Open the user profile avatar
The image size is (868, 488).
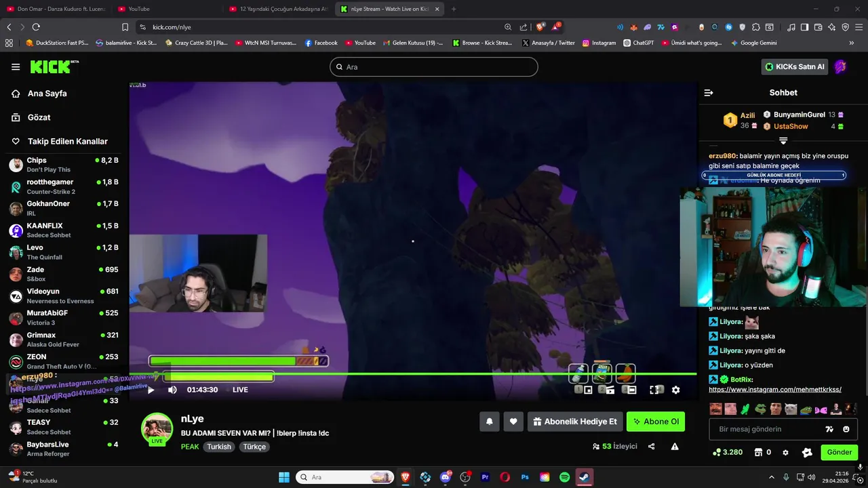coord(841,66)
